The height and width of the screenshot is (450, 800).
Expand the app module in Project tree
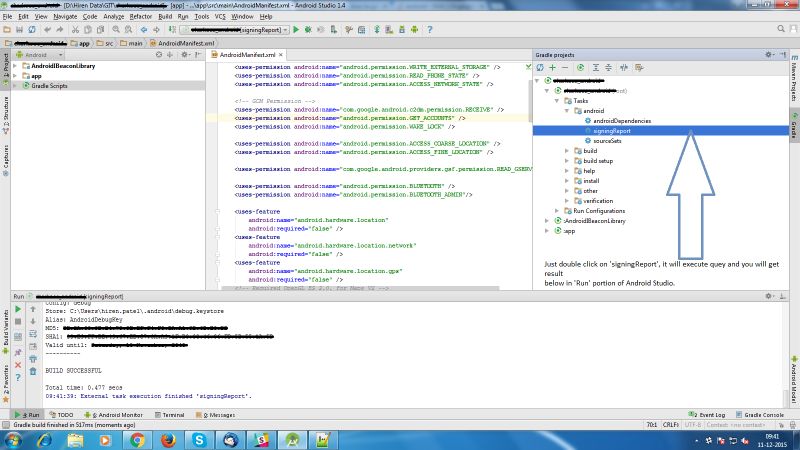[15, 76]
